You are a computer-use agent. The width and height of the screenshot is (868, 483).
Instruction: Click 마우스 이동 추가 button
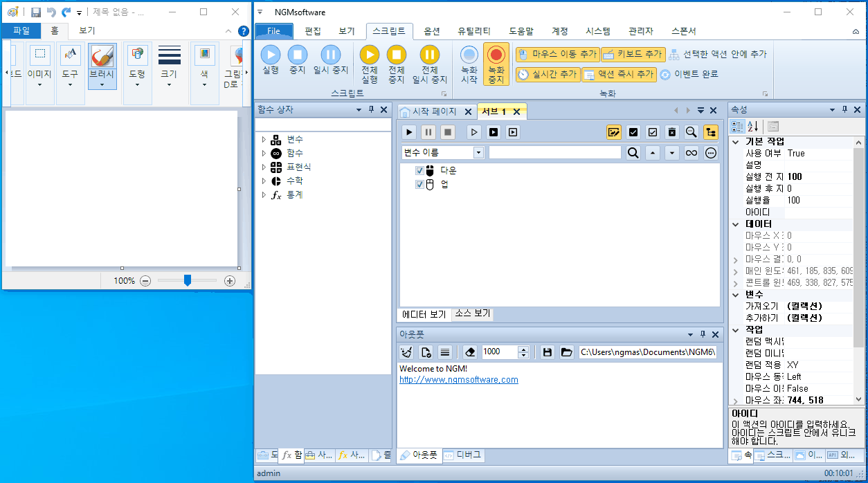tap(557, 54)
